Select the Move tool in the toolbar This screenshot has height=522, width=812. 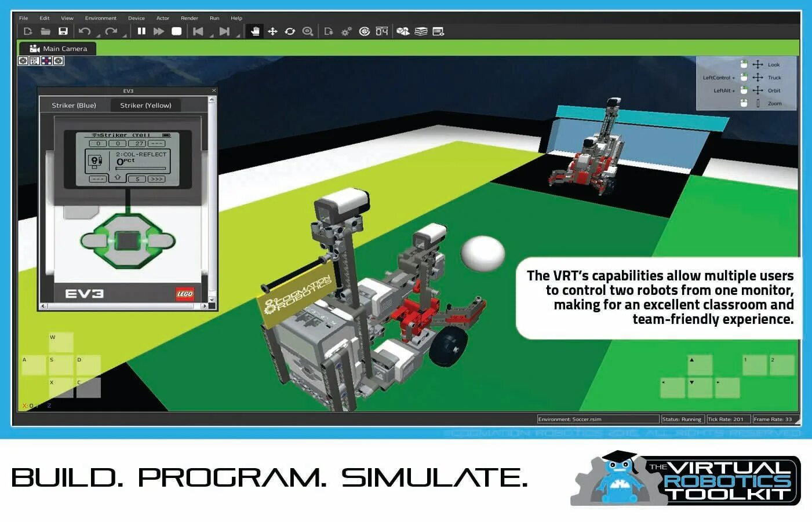click(x=274, y=31)
